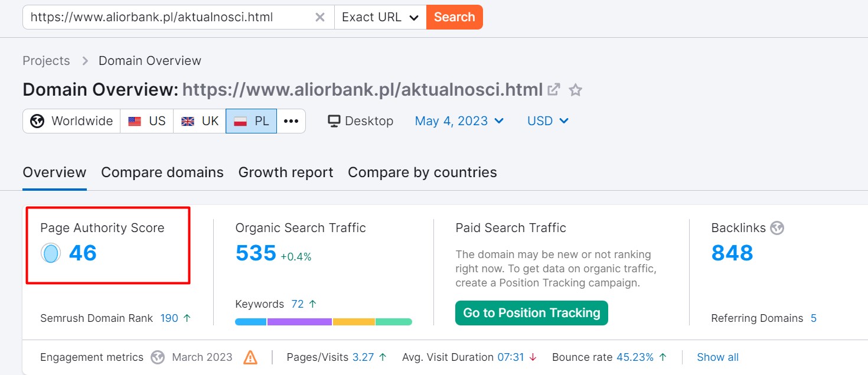Open external link icon beside domain title
This screenshot has width=868, height=375.
coord(554,90)
